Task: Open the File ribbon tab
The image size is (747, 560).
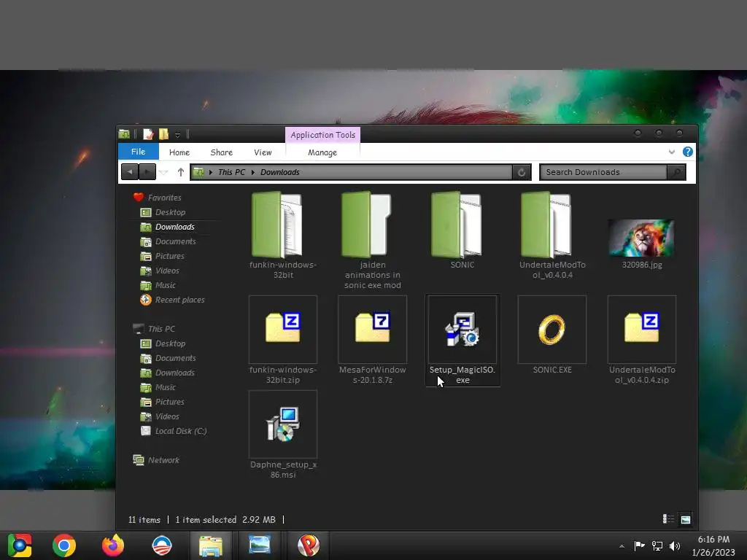Action: 138,152
